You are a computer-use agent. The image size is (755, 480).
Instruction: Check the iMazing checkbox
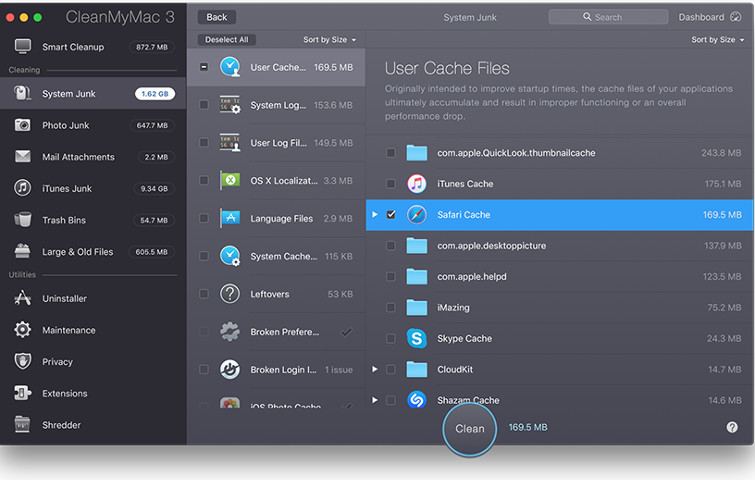pos(391,307)
